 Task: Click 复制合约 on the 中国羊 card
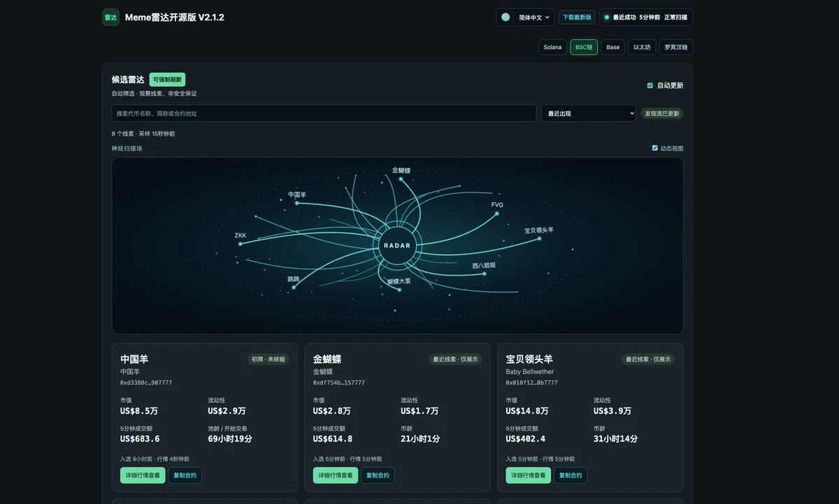185,475
